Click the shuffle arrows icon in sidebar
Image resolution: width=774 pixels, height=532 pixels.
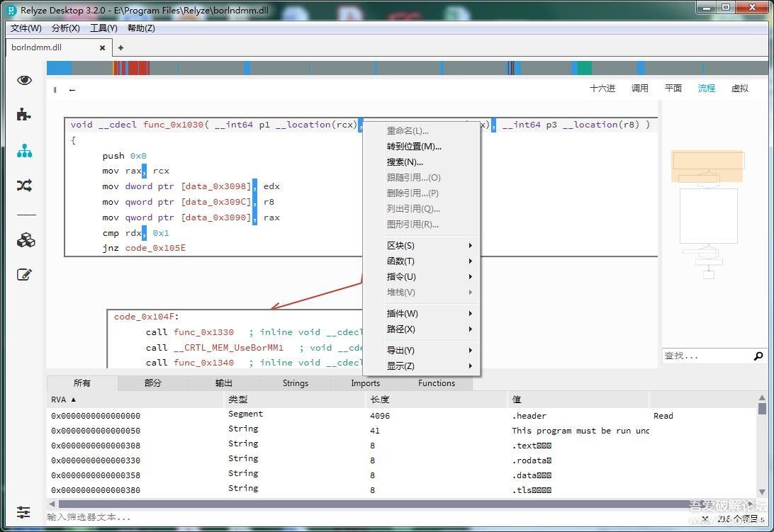(25, 186)
